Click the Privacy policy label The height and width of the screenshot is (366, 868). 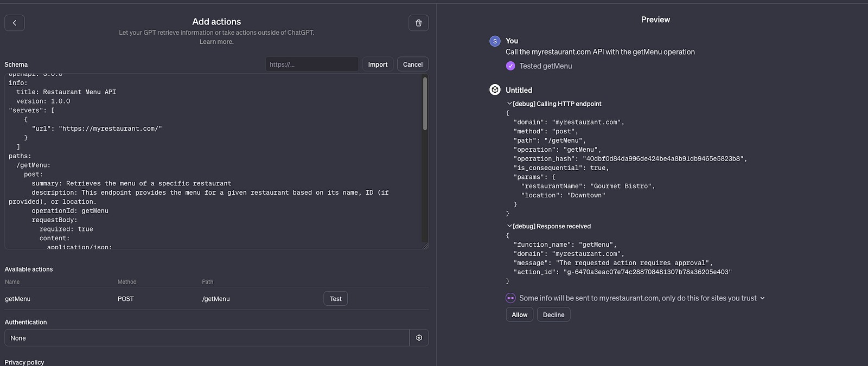coord(24,362)
